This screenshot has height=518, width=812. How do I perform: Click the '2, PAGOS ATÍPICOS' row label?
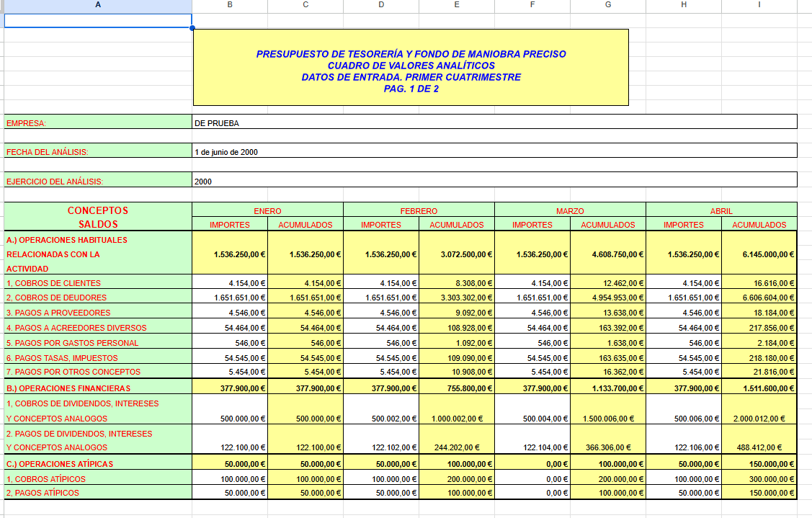click(98, 493)
